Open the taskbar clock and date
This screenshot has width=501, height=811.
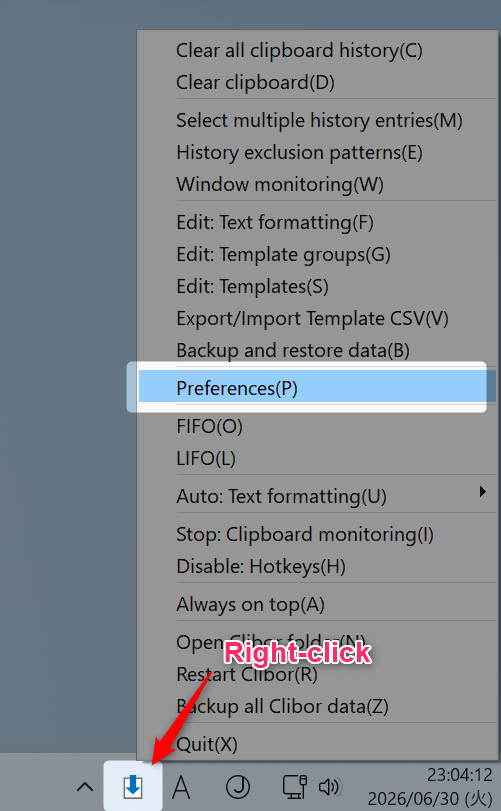tap(430, 787)
